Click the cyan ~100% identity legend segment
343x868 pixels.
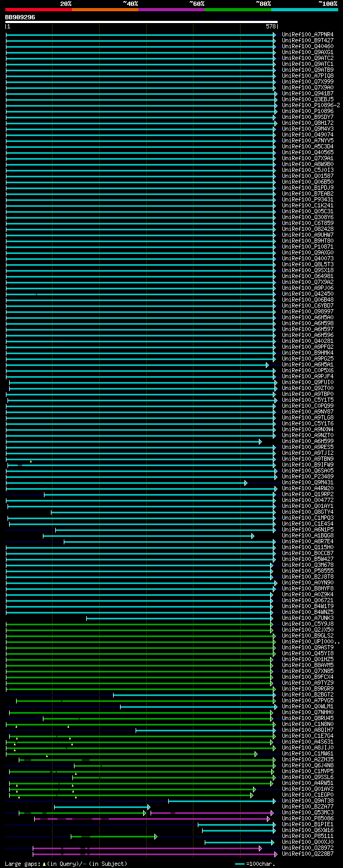[304, 10]
